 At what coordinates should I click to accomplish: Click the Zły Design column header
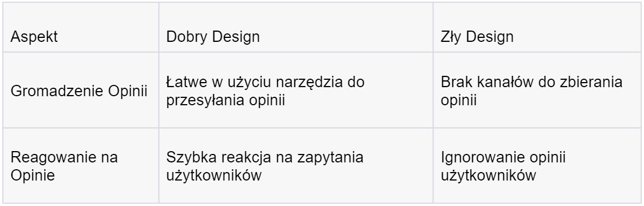[x=537, y=28]
